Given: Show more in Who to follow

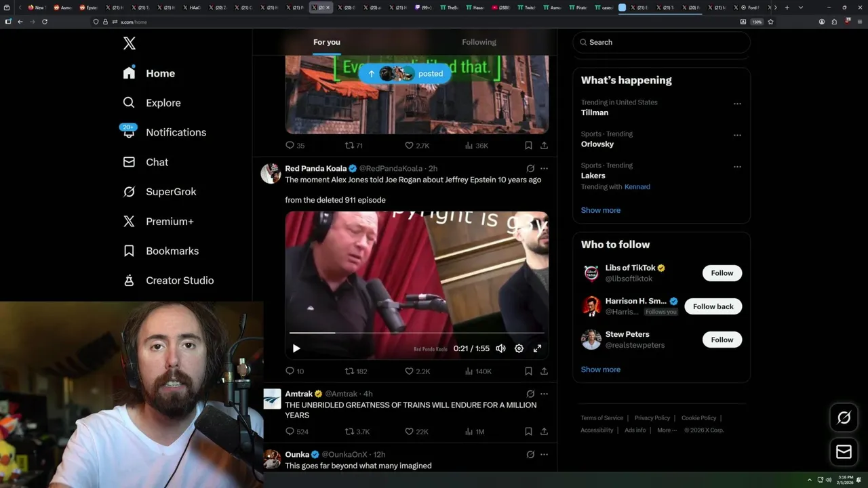Looking at the screenshot, I should (601, 369).
